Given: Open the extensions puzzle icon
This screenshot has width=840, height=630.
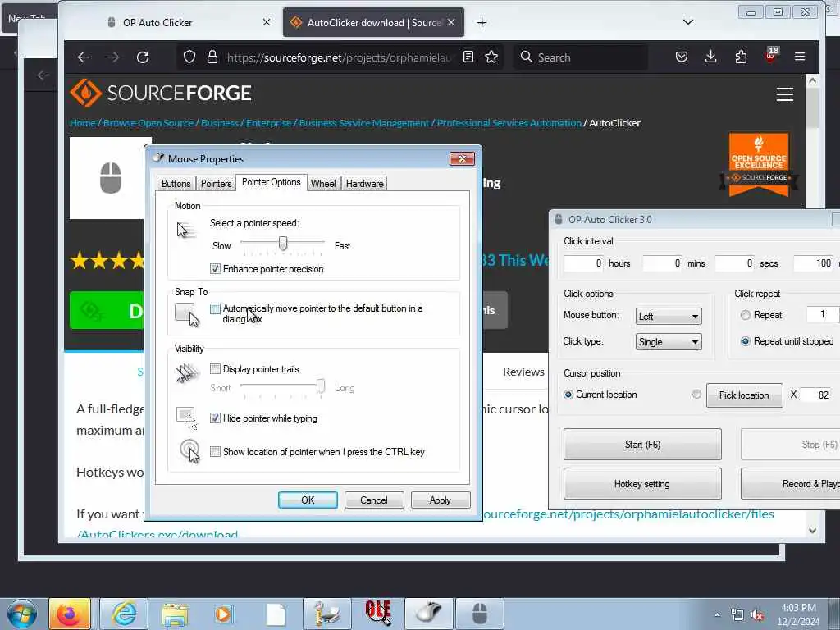Looking at the screenshot, I should click(x=741, y=57).
